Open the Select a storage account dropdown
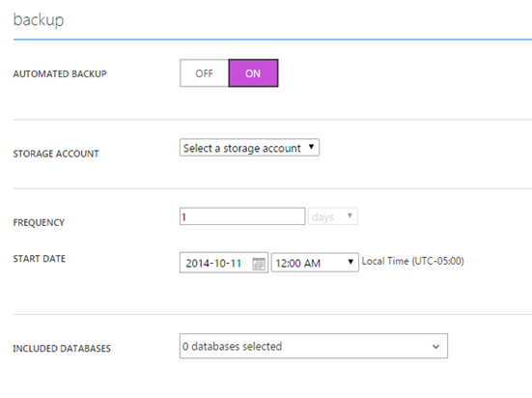The height and width of the screenshot is (398, 532). pyautogui.click(x=249, y=148)
